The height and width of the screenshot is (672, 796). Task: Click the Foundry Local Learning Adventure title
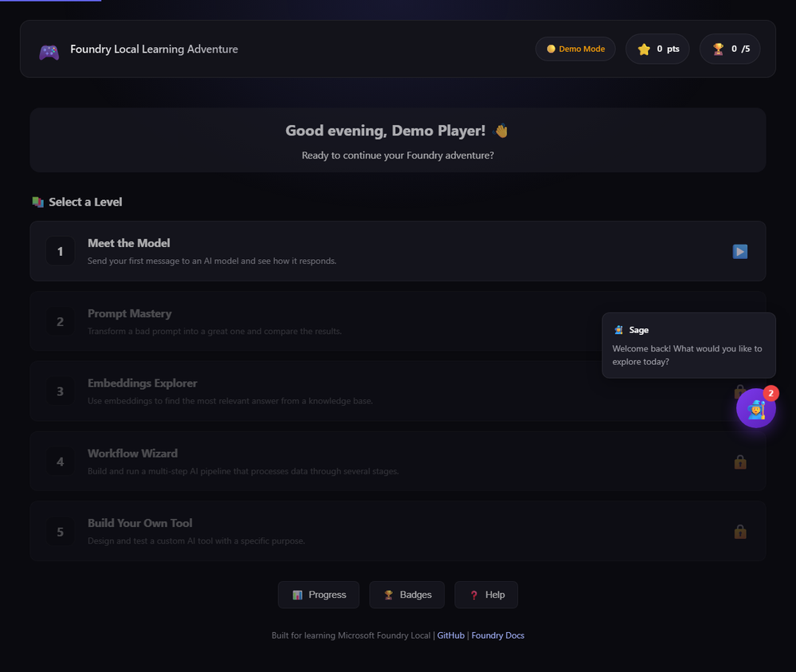tap(154, 49)
